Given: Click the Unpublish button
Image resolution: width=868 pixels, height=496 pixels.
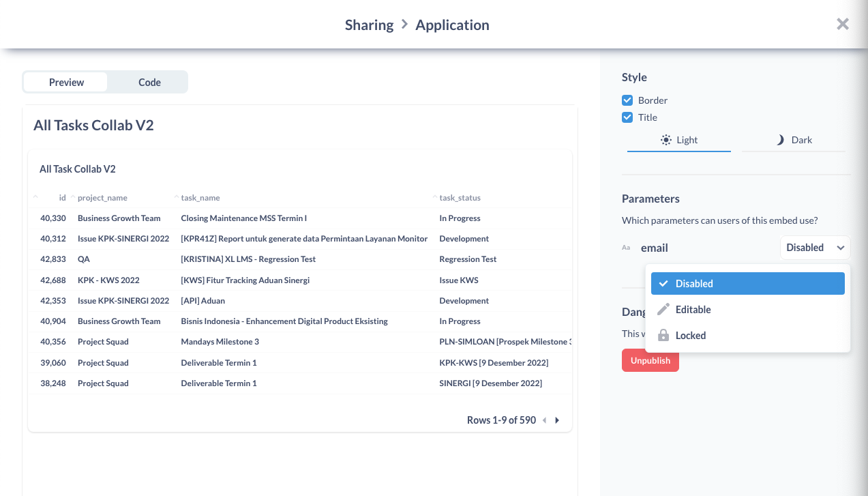Looking at the screenshot, I should click(650, 361).
